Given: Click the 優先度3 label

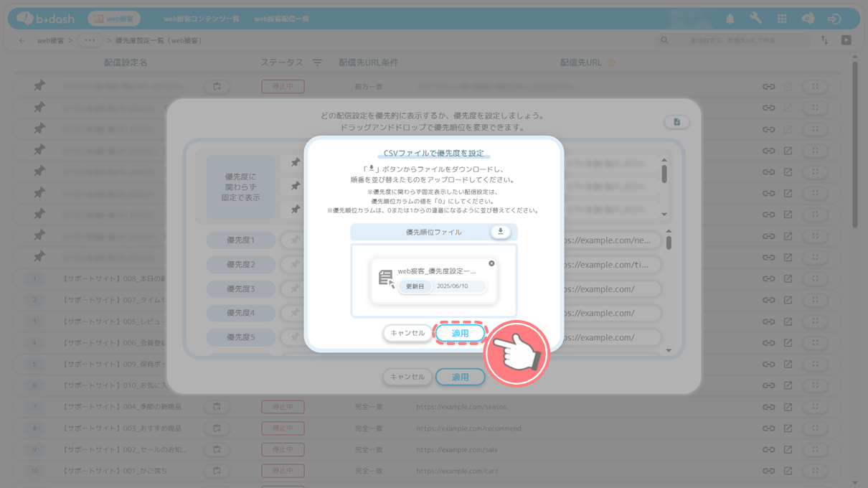Looking at the screenshot, I should (241, 288).
